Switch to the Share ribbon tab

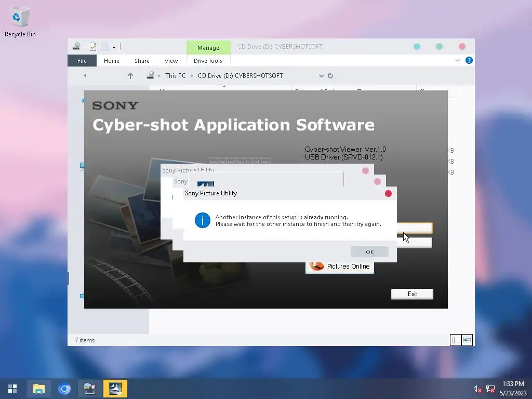[142, 61]
